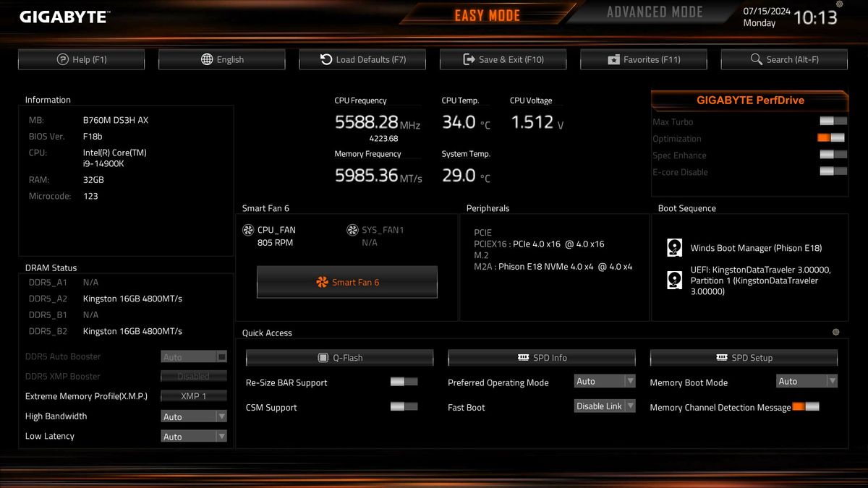Click the KingstonDataTraveler boot drive icon
868x488 pixels.
click(x=674, y=280)
